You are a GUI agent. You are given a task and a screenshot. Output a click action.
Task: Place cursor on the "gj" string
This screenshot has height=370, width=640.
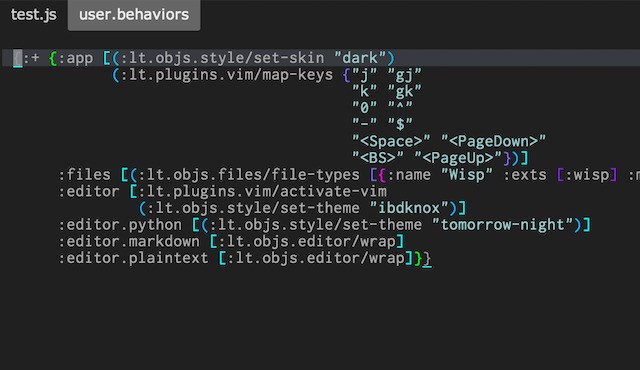[404, 75]
